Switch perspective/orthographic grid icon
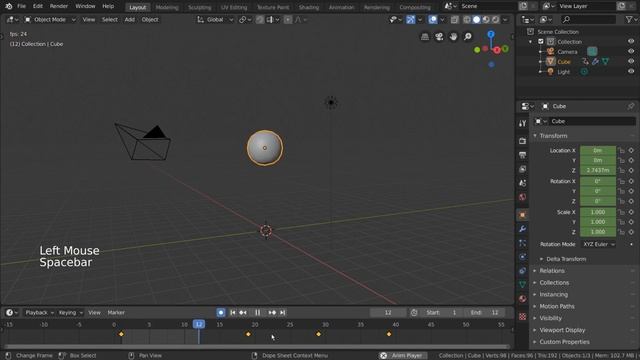Viewport: 640px width, 360px height. 425,37
